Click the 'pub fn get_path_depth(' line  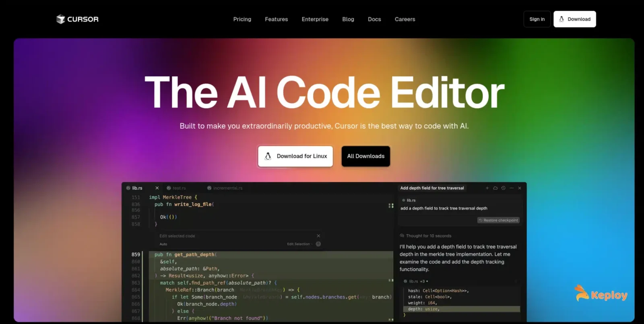(186, 254)
